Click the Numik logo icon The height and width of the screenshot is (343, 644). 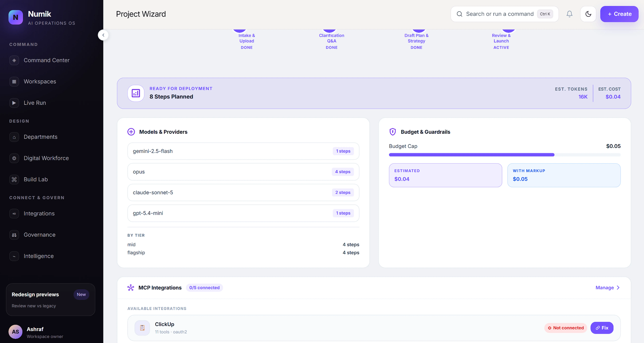[x=16, y=17]
